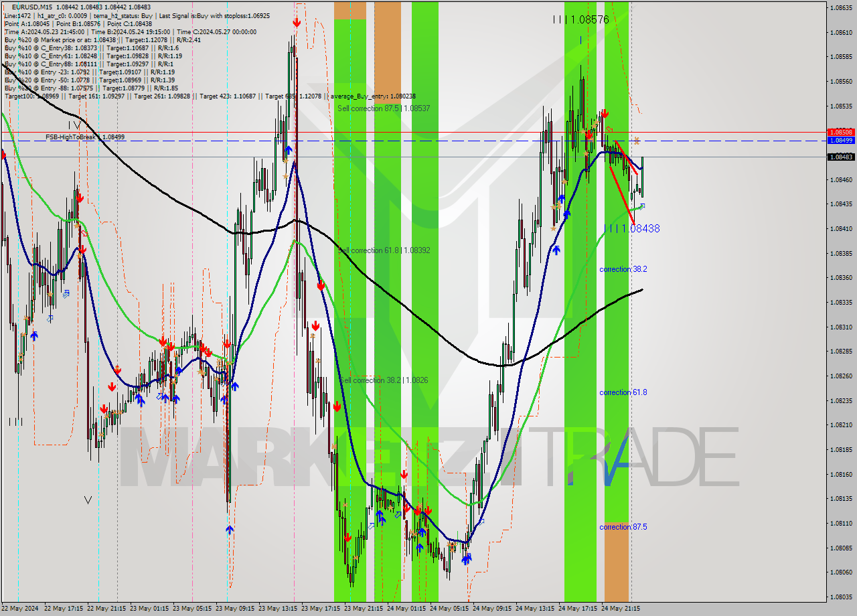This screenshot has width=857, height=616.
Task: Click the FSB-HighToBreak 1.08499 label
Action: tap(85, 137)
